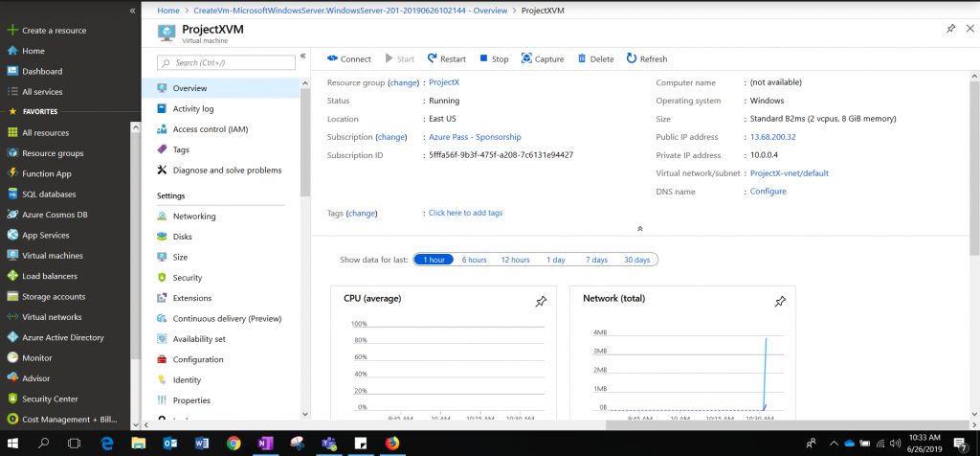Click change next to Resource group
The image size is (980, 456).
pyautogui.click(x=403, y=82)
